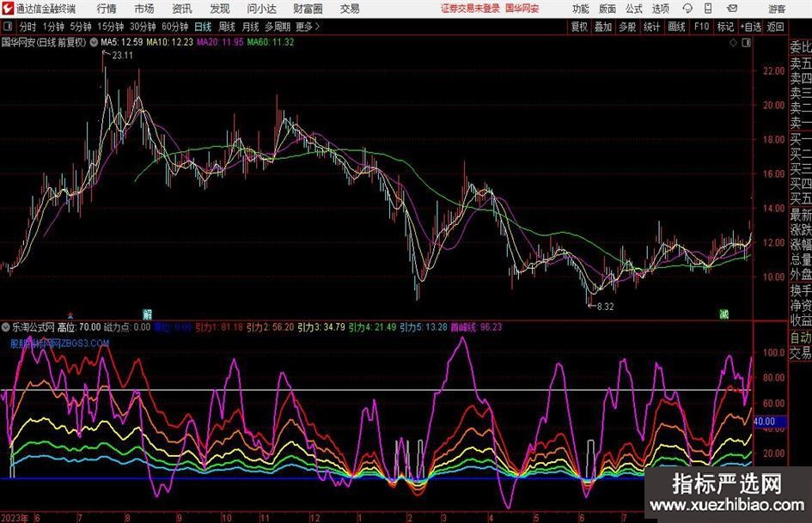Open the 选项 menu

(660, 9)
